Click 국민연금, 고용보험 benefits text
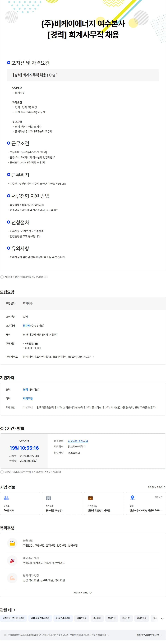The image size is (166, 644). (x=50, y=546)
